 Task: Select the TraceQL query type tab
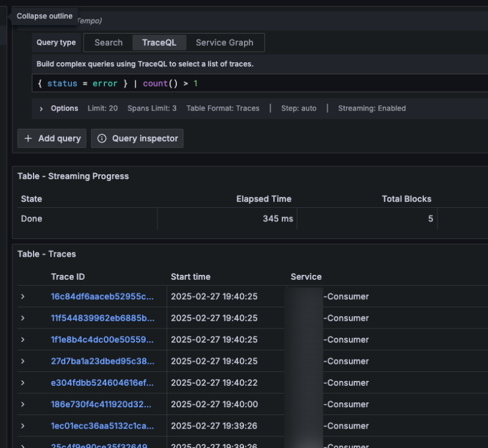click(x=159, y=43)
